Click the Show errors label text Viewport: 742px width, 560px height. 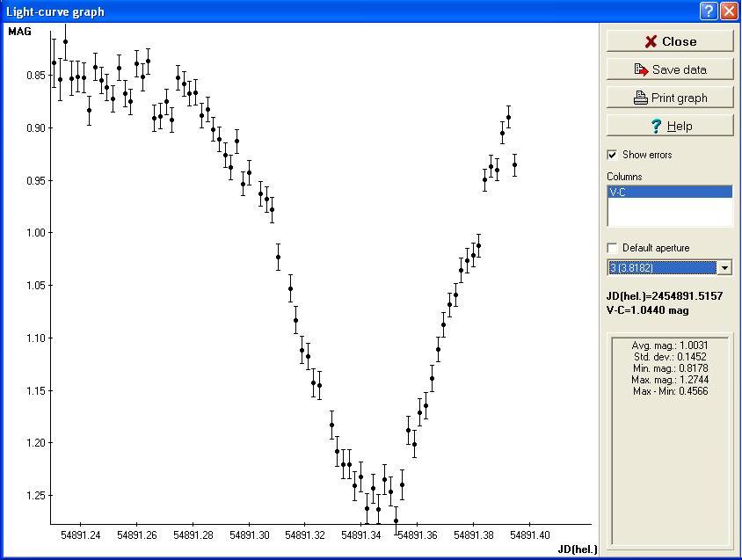pyautogui.click(x=647, y=155)
